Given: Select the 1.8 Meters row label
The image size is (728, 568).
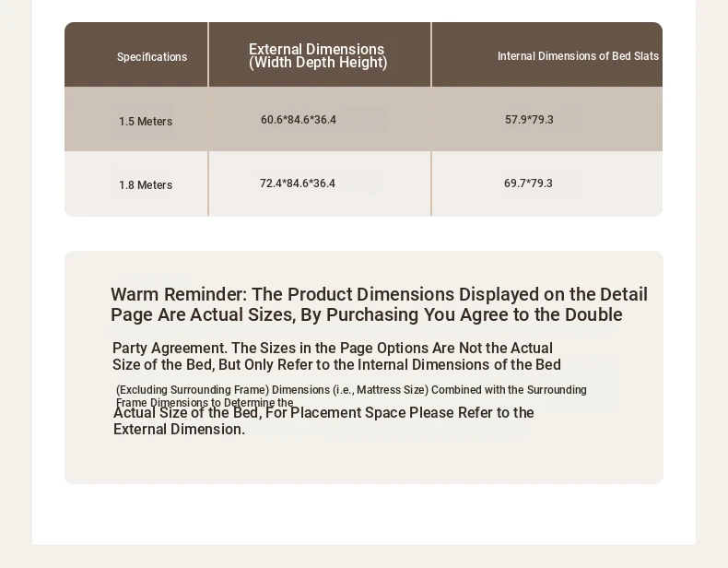Looking at the screenshot, I should pyautogui.click(x=146, y=184).
